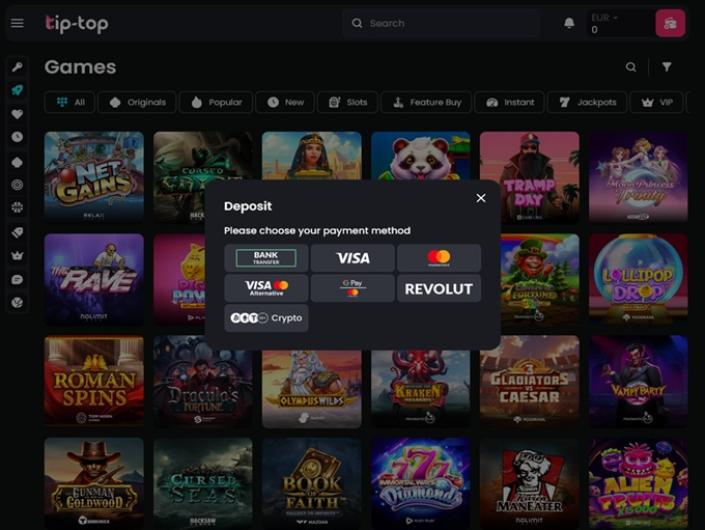Choose Revolut payment method
Viewport: 705px width, 530px height.
pyautogui.click(x=439, y=289)
